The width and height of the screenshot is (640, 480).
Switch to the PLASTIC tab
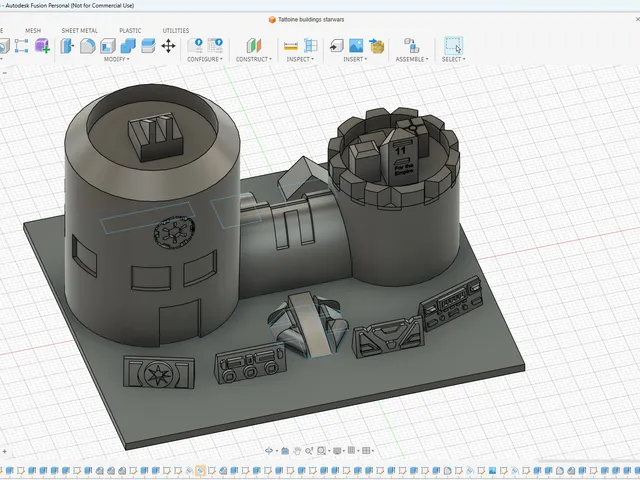click(130, 31)
